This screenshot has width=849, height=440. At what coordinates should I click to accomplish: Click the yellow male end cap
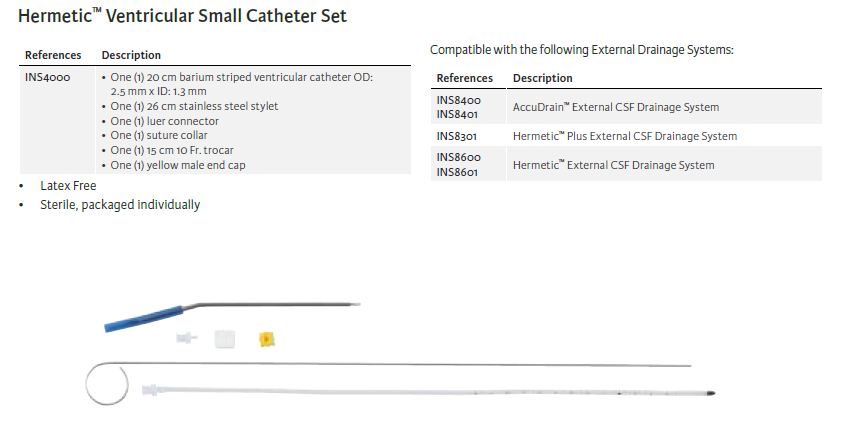[266, 340]
